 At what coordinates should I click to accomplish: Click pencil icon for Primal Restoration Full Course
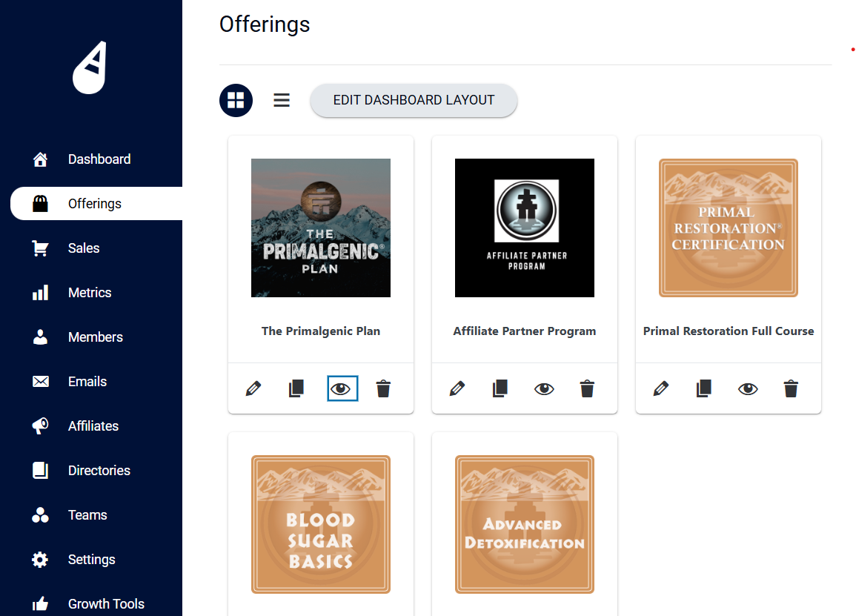point(661,388)
